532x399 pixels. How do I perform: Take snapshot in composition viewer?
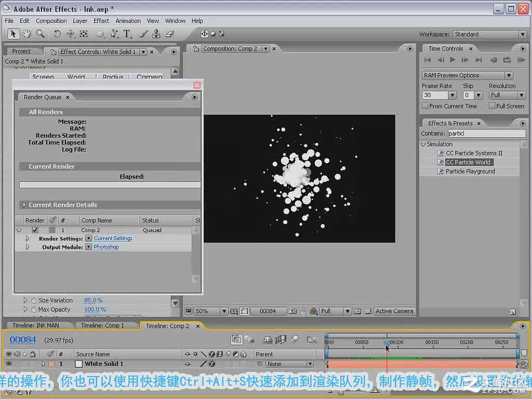click(292, 311)
